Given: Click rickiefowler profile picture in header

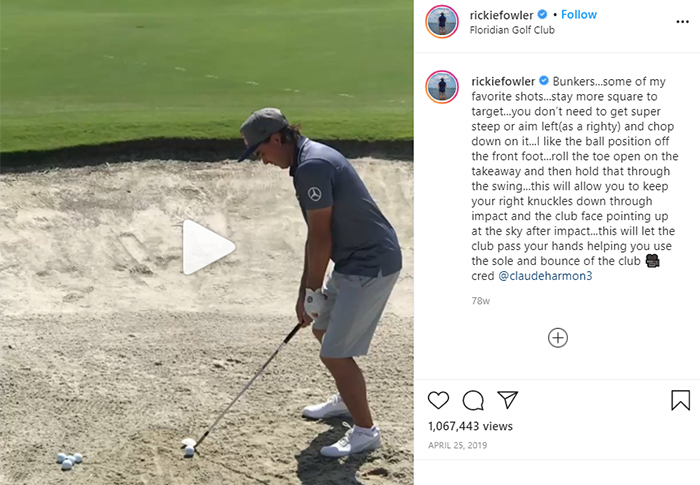Looking at the screenshot, I should (x=442, y=22).
